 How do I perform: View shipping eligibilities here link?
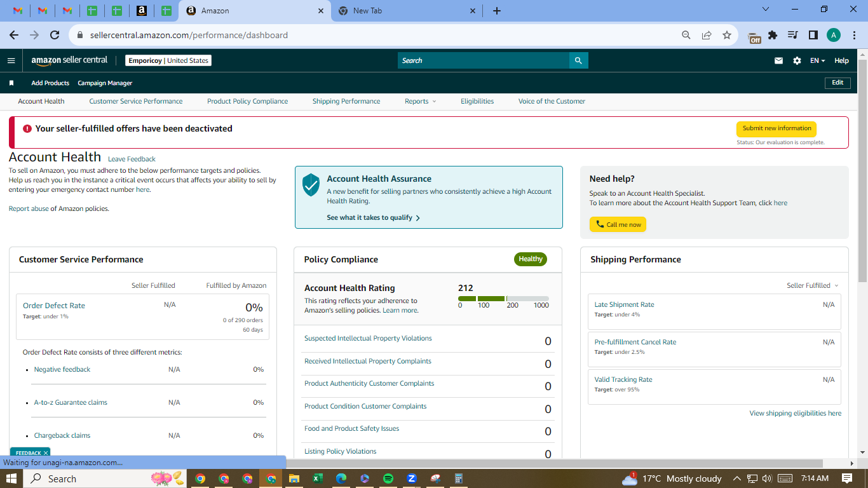pos(796,413)
